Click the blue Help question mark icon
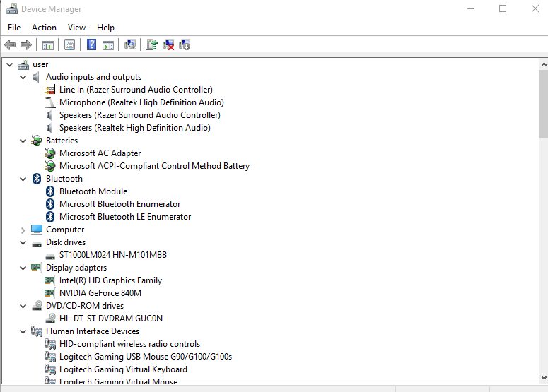 pyautogui.click(x=91, y=44)
